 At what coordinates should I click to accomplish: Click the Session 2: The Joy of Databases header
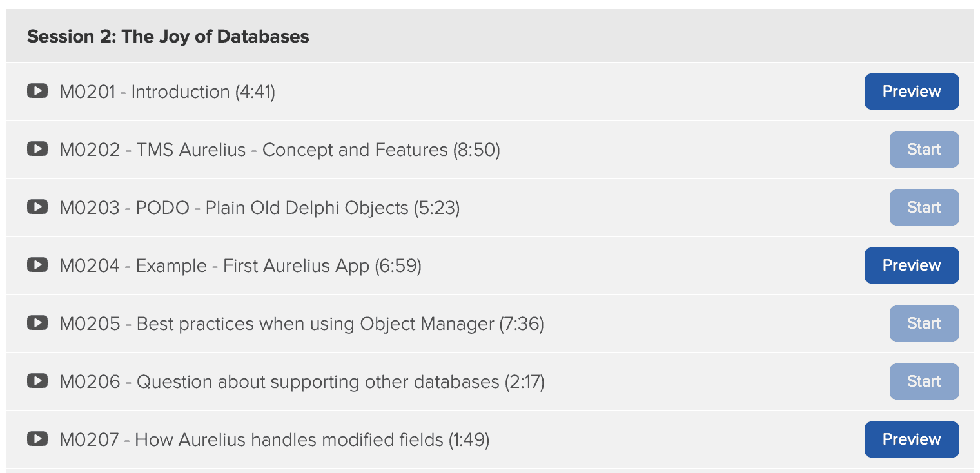168,37
